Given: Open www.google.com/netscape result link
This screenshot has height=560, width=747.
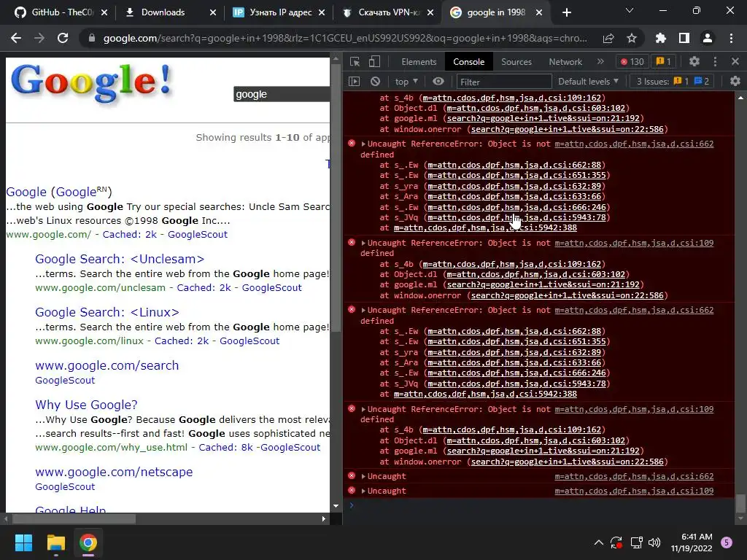Looking at the screenshot, I should coord(114,472).
